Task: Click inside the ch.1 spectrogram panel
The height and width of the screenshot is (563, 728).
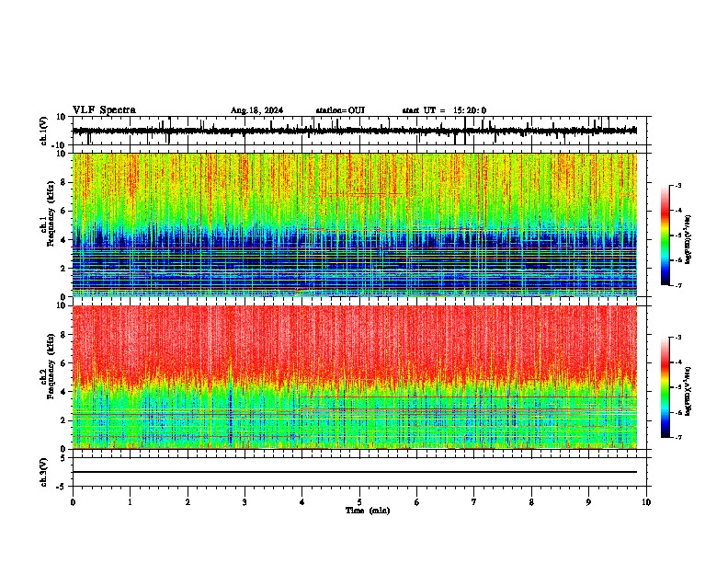Action: (x=355, y=224)
